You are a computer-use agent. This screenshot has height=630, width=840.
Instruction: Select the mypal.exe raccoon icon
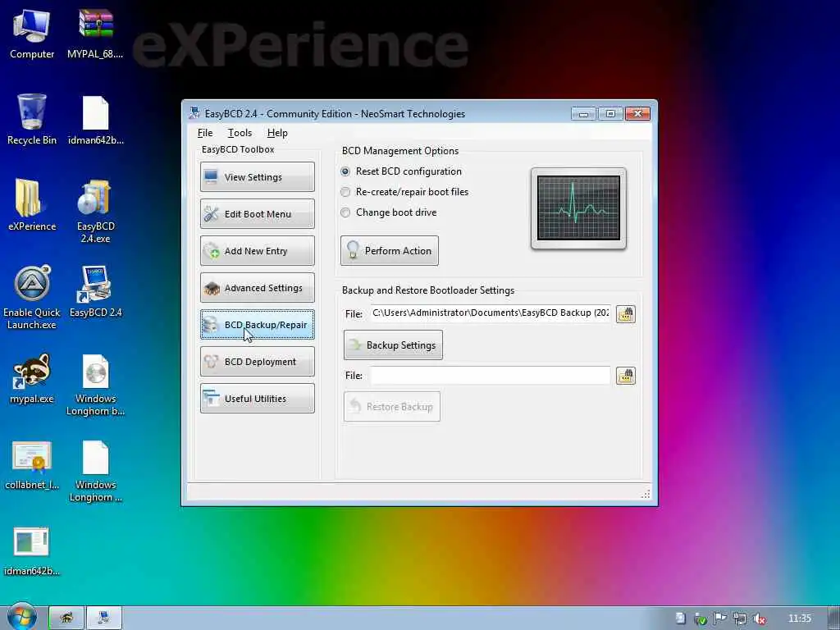pos(32,377)
